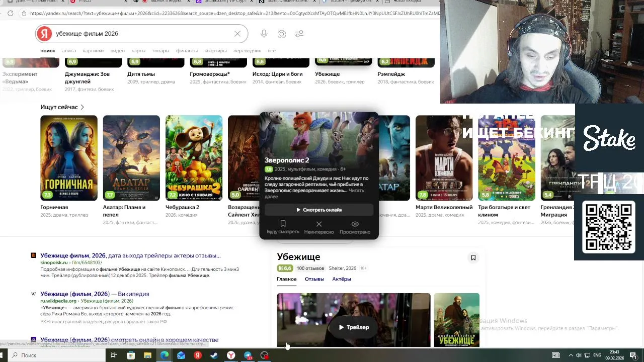644x362 pixels.
Task: Switch to the алиса tab
Action: 69,51
